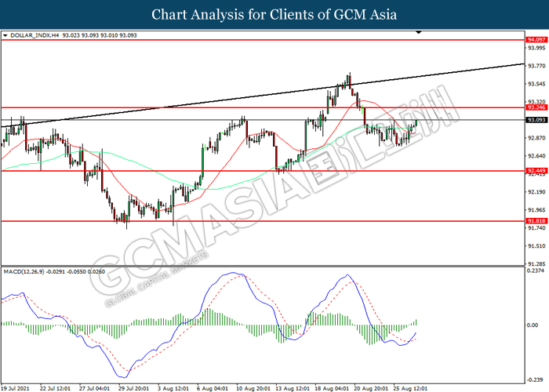
Task: Click the 93.770 price scale value
Action: point(536,66)
